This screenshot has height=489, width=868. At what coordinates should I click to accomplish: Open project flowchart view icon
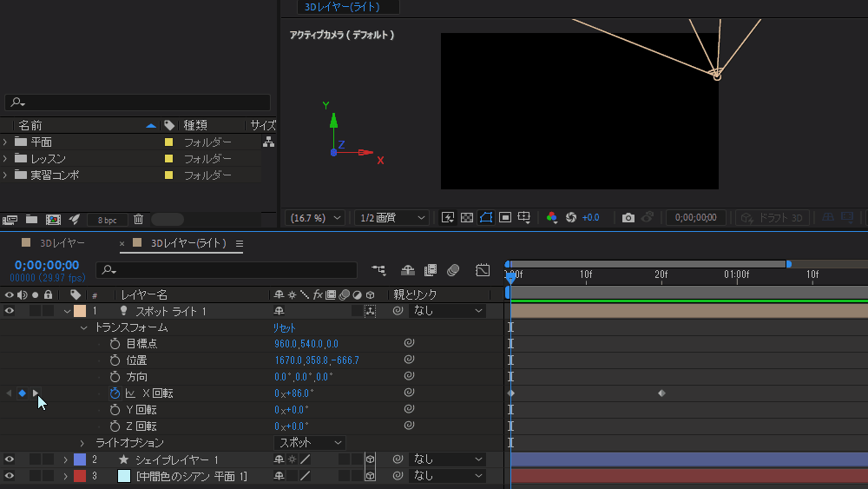(x=268, y=142)
